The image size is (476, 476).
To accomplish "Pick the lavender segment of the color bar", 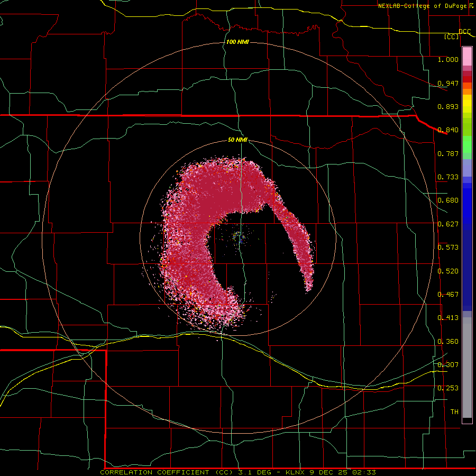I will click(467, 168).
